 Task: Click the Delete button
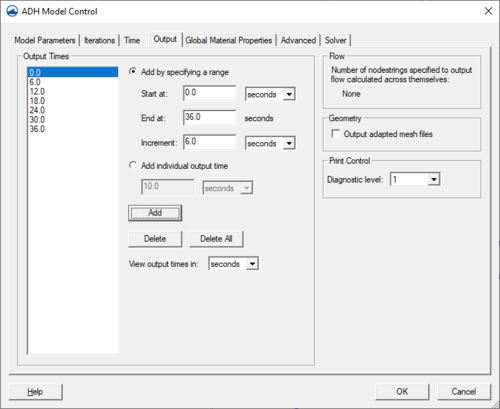point(155,239)
